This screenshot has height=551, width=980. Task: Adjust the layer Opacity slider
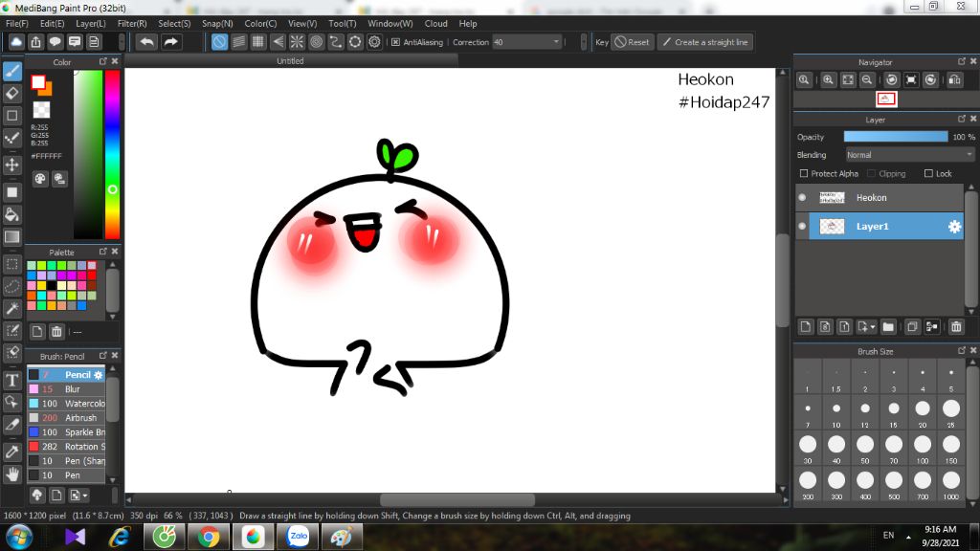click(x=896, y=136)
